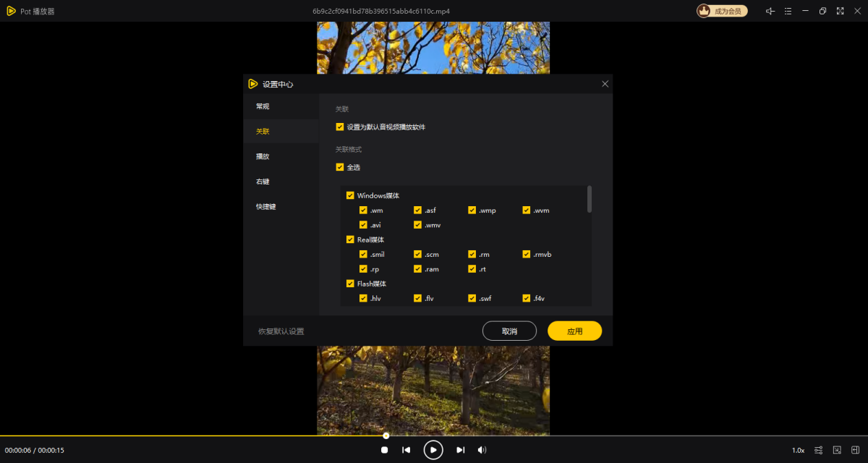Toggle the Windows媒体 group checkbox
Viewport: 868px width, 463px height.
tap(350, 196)
